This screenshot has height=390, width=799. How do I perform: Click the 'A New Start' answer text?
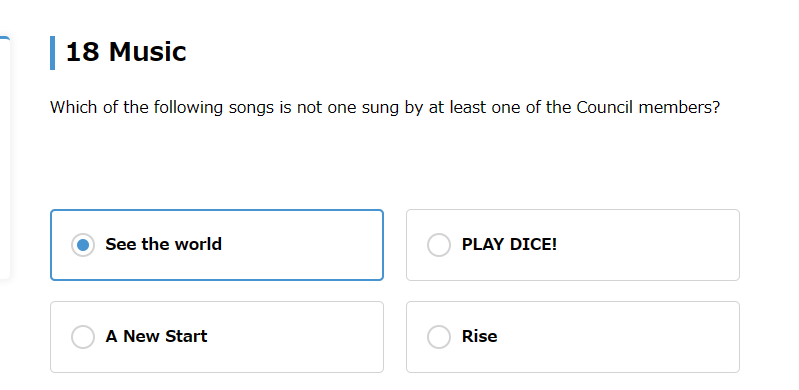[x=156, y=336]
